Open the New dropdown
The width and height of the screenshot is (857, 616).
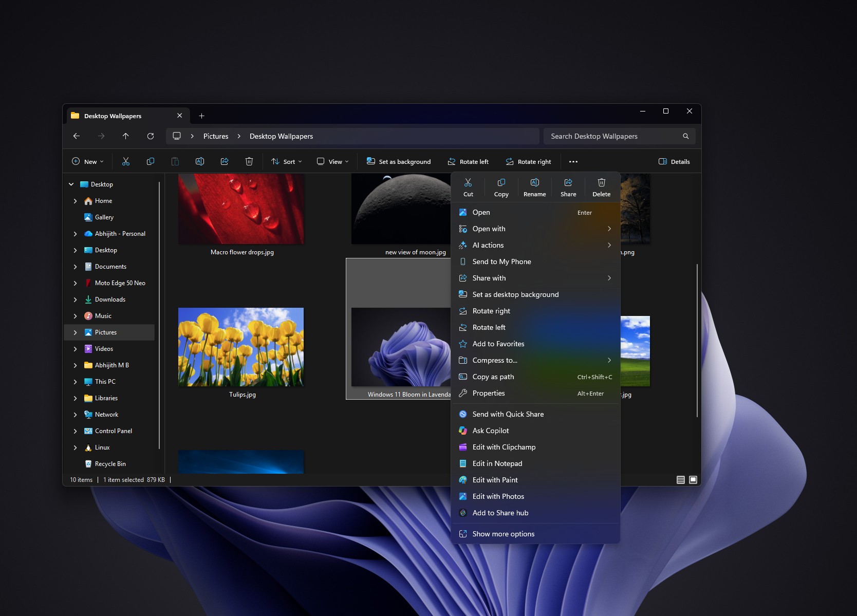click(88, 161)
